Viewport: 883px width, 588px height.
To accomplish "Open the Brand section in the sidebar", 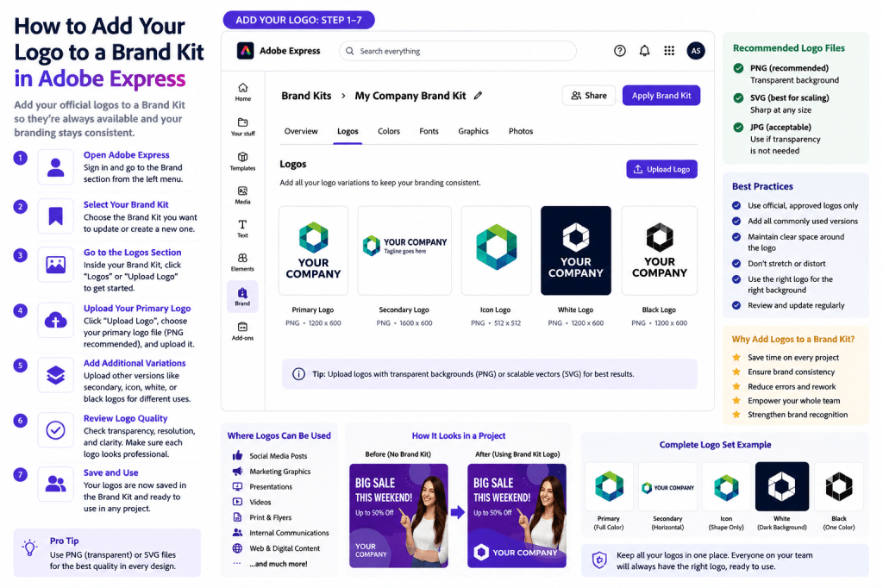I will tap(242, 297).
